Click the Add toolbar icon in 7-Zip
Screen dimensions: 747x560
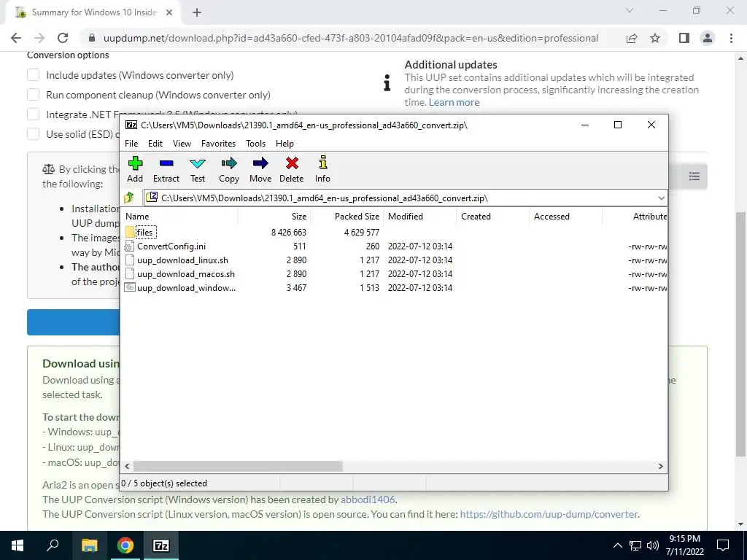(x=135, y=164)
